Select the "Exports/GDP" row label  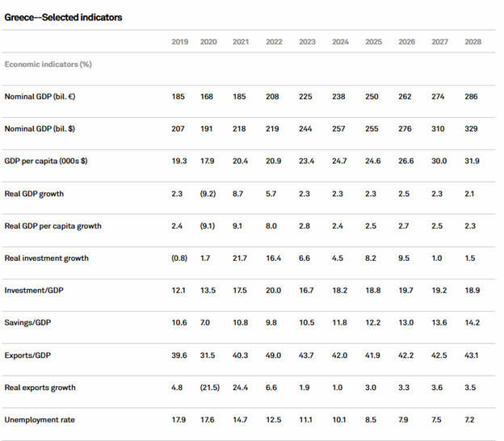[x=30, y=355]
